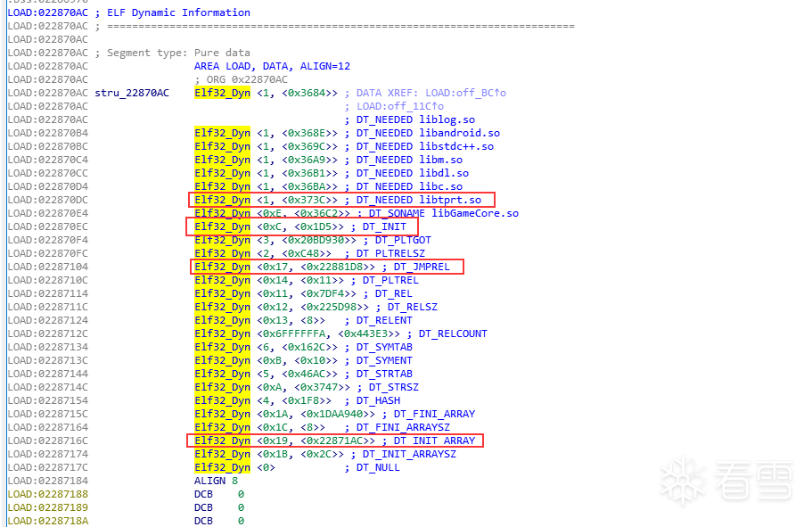Screen dimensions: 812x527
Task: Click the address LOAD:02287184
Action: tap(47, 481)
